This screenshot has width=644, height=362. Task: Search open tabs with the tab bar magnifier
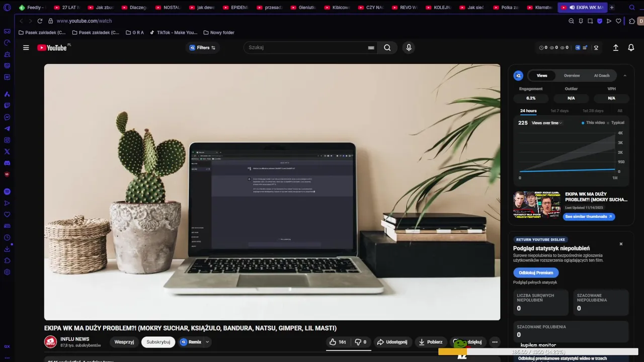pos(632,8)
